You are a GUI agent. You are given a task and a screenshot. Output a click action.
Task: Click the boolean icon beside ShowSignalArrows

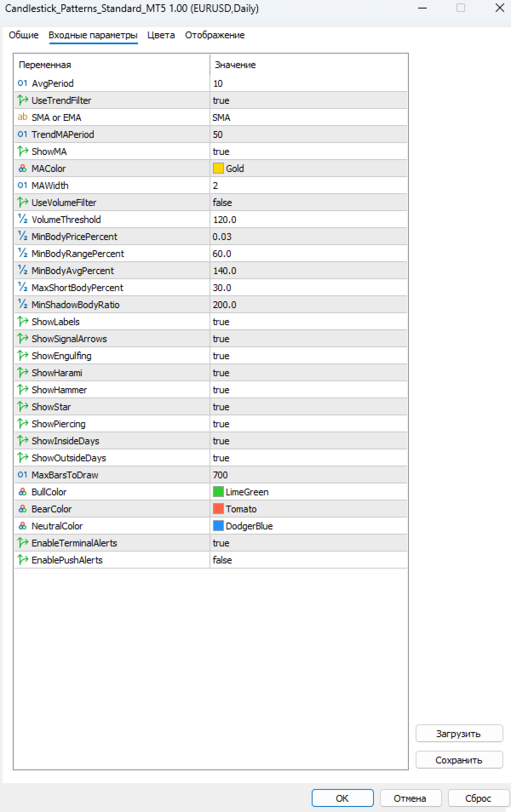click(x=22, y=339)
